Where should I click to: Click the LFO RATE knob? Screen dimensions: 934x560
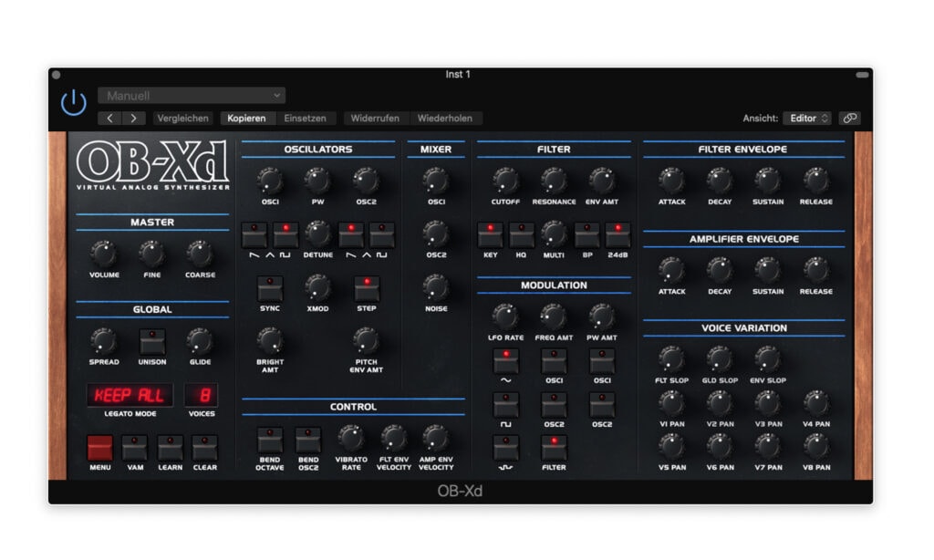tap(505, 316)
